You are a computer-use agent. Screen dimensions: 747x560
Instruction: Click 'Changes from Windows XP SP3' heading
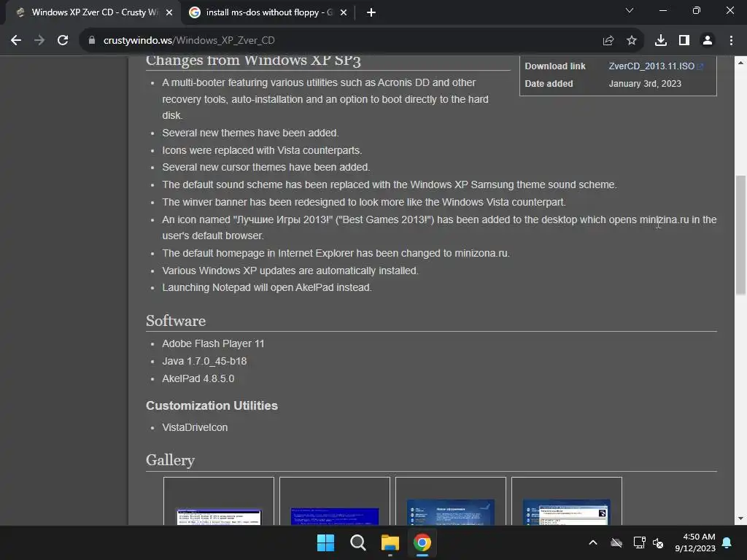[x=253, y=61]
